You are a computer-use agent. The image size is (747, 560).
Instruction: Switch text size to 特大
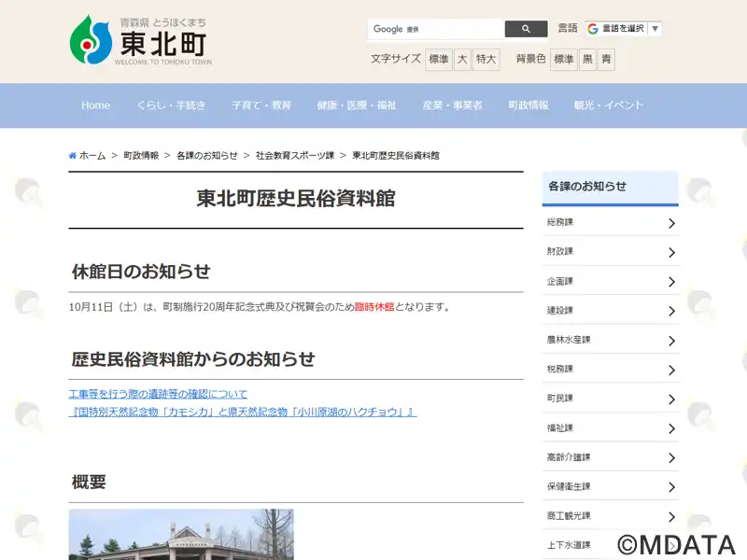[486, 60]
